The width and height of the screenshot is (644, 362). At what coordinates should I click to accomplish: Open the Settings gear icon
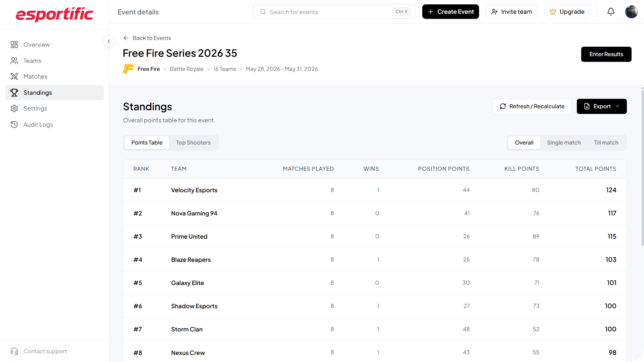[14, 109]
